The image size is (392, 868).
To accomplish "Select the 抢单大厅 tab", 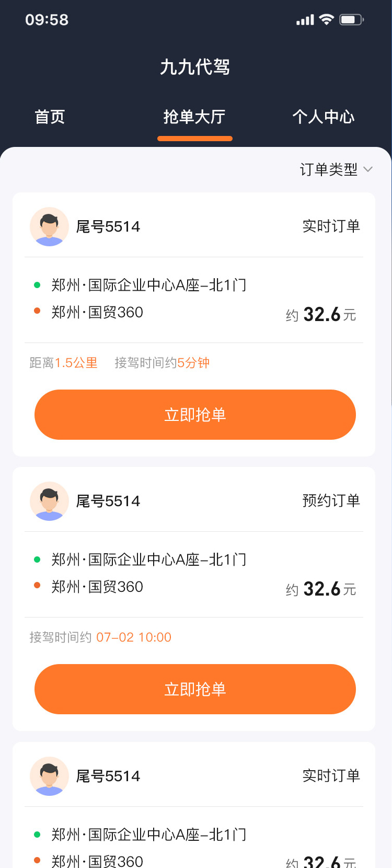I will click(194, 117).
